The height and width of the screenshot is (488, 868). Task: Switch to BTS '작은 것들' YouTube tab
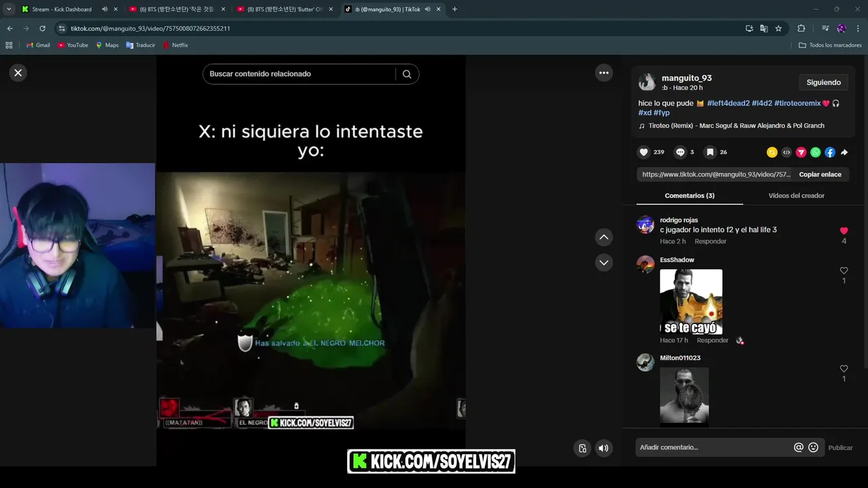(176, 9)
